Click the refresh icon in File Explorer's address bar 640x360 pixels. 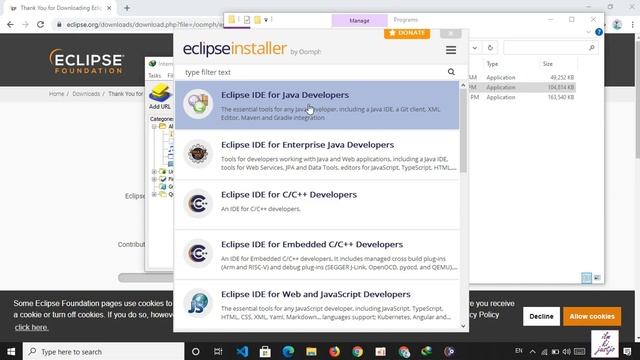point(490,48)
